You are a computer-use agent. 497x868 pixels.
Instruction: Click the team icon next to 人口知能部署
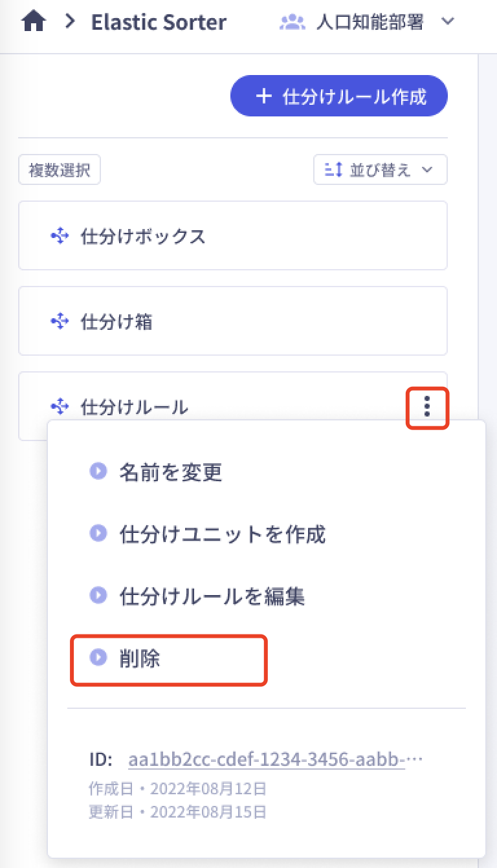[x=294, y=21]
